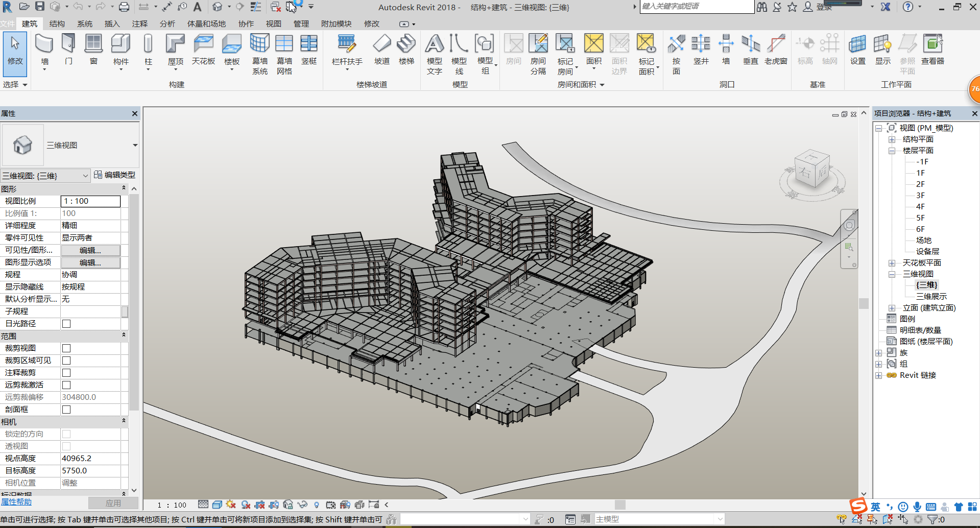Expand the 立面 (建筑立面) tree node
This screenshot has width=980, height=528.
[x=892, y=308]
